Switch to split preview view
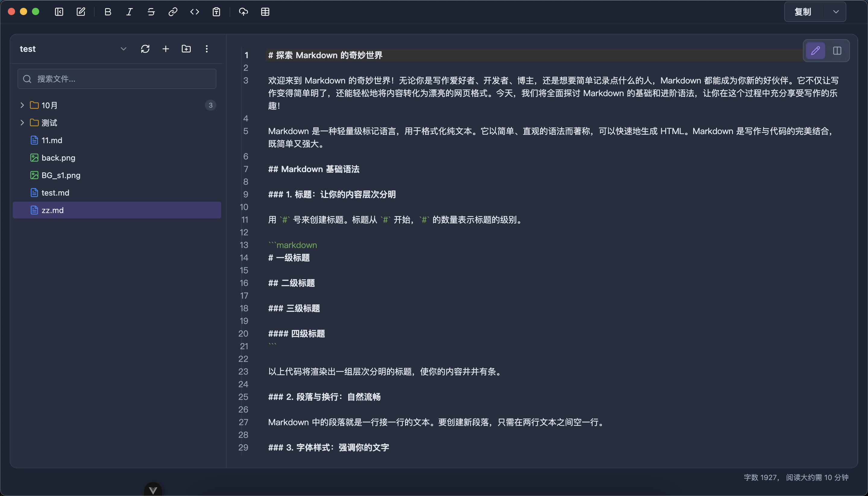 (x=837, y=51)
